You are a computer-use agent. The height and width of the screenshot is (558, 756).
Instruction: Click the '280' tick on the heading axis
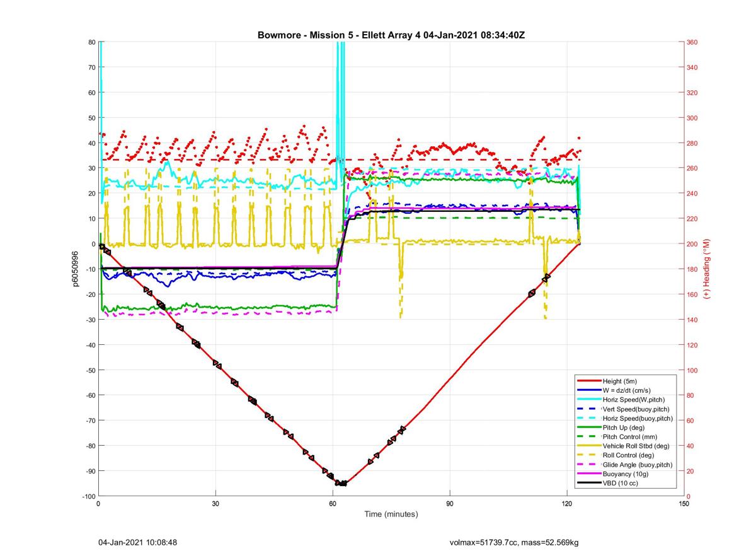(x=692, y=143)
